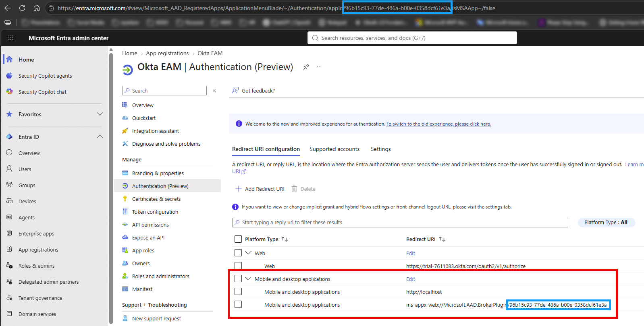644x326 pixels.
Task: Pin the Okta EAM blade with the pin icon
Action: (306, 67)
